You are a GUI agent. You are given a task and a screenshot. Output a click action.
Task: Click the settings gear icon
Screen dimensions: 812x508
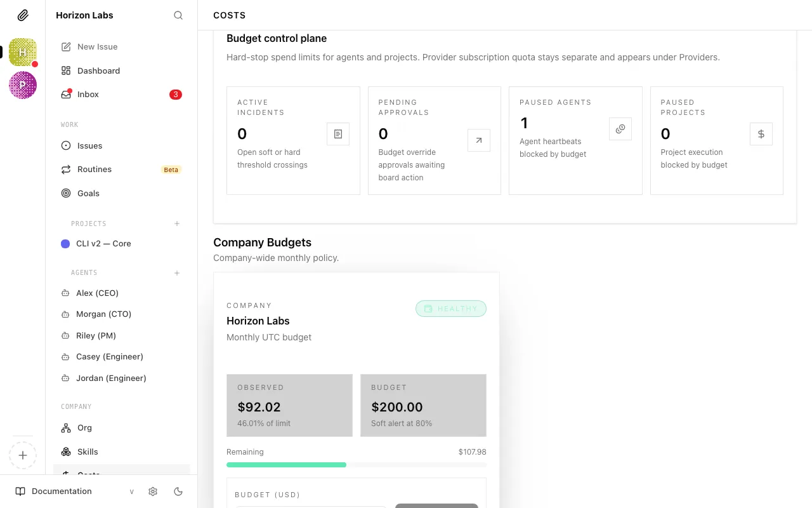click(153, 491)
